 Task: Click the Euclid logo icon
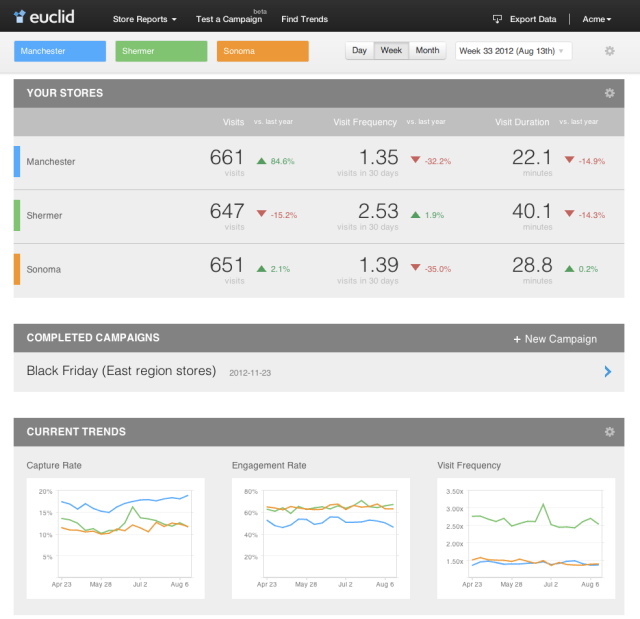[20, 18]
